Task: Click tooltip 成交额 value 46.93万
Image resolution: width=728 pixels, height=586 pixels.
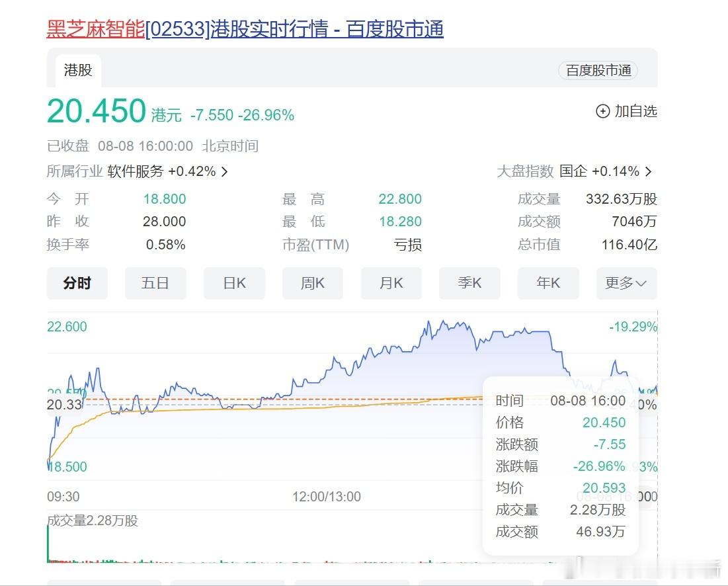Action: (x=601, y=532)
